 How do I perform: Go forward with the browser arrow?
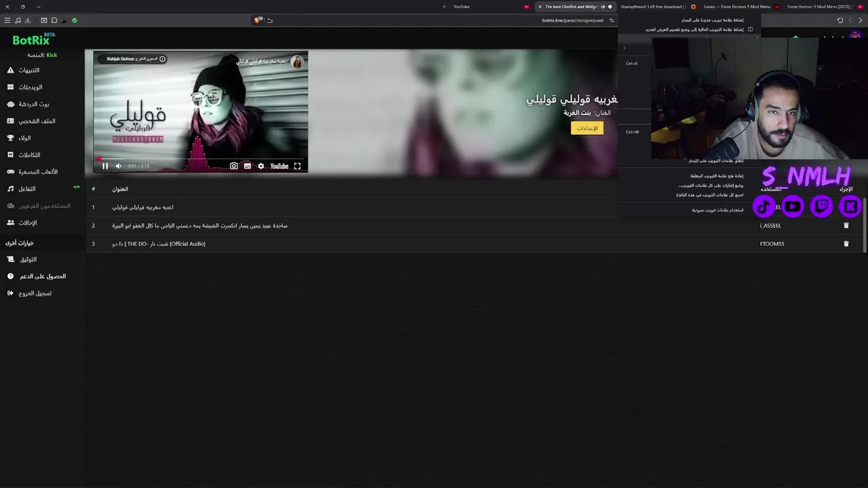pos(850,20)
